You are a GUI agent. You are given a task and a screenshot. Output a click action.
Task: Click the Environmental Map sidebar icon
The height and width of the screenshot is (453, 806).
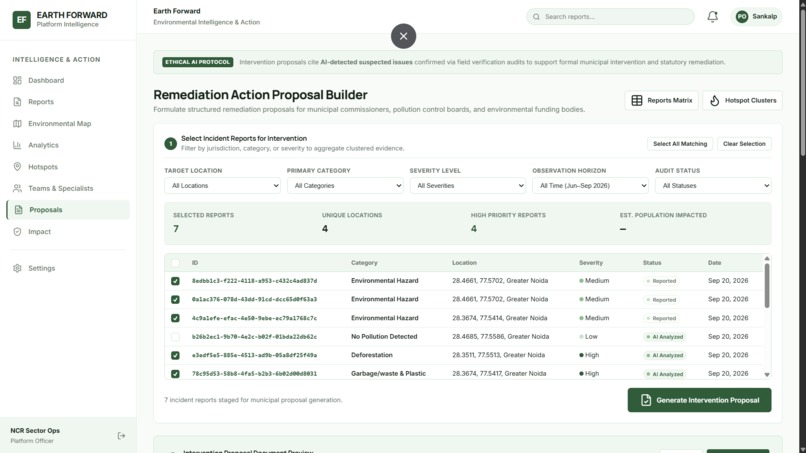point(17,123)
